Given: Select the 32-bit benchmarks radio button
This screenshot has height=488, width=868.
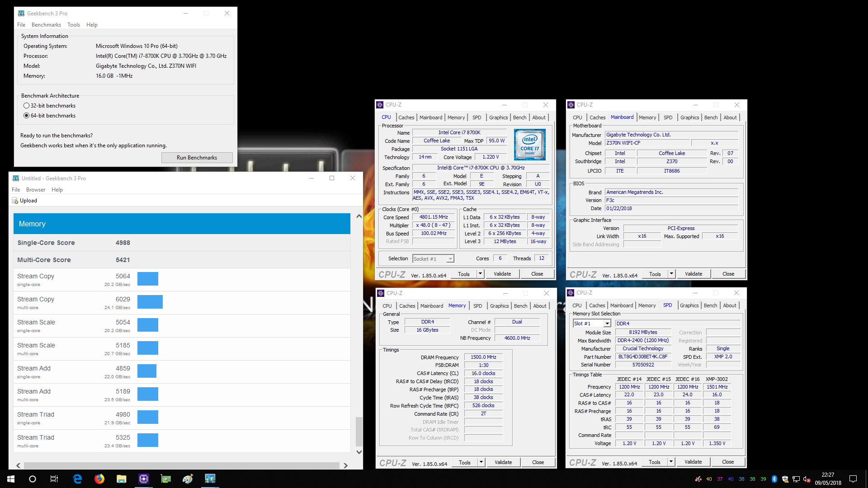Looking at the screenshot, I should coord(26,106).
